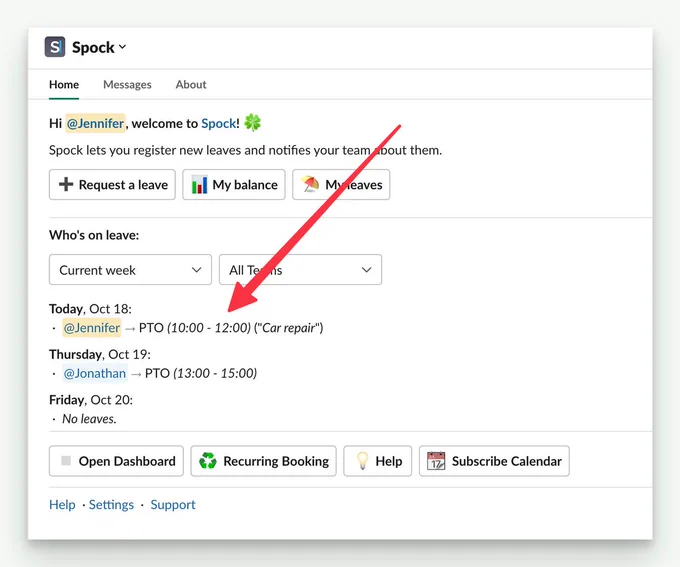Click the Subscribe Calendar button
Viewport: 680px width, 567px height.
[494, 461]
